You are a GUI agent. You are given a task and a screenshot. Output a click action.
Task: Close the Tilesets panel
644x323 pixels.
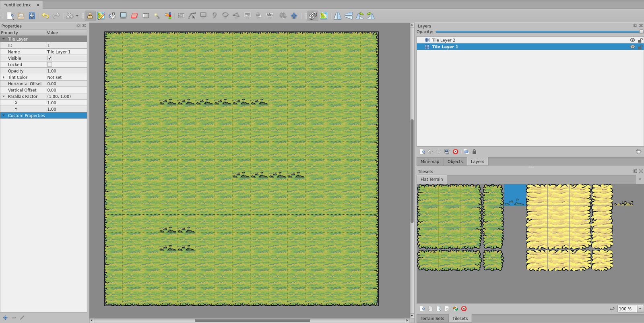(641, 171)
